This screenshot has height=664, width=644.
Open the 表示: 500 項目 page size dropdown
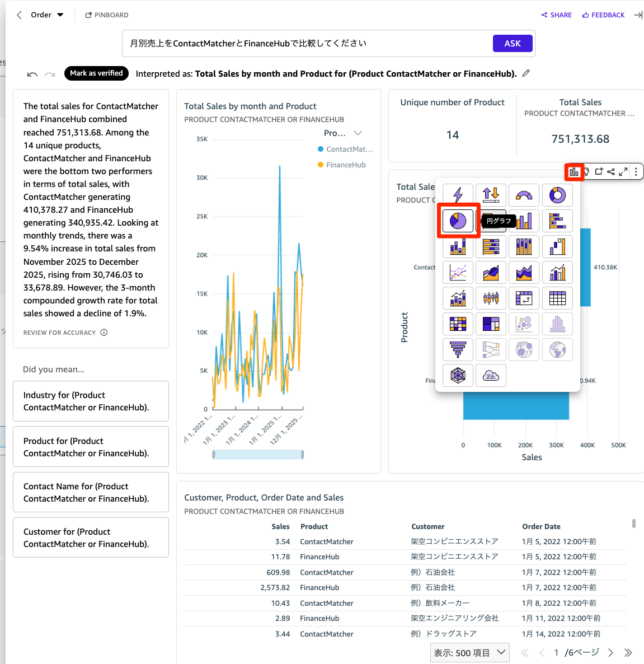(469, 652)
